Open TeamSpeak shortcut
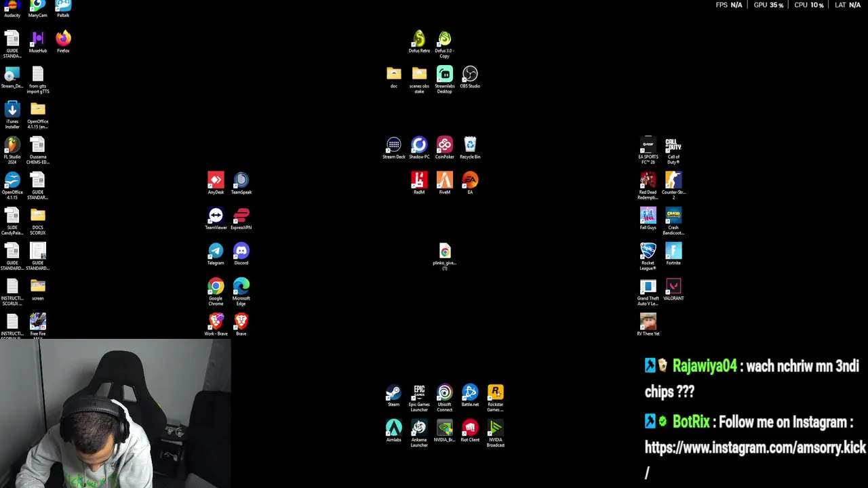Viewport: 868px width, 488px height. pyautogui.click(x=241, y=184)
